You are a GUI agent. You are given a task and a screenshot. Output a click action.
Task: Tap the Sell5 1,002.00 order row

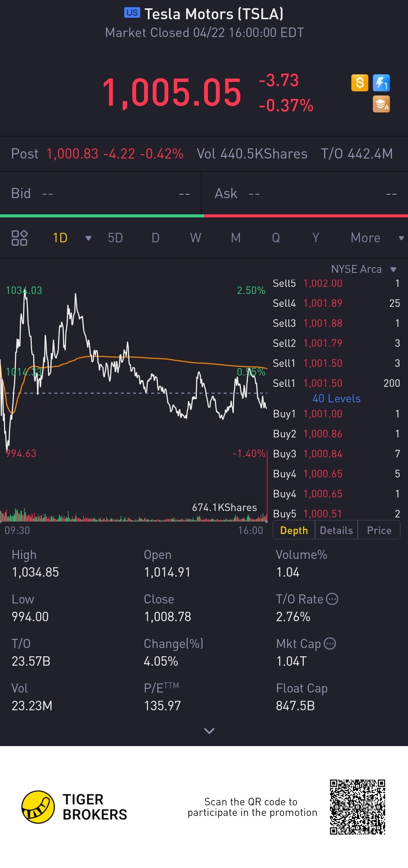[336, 283]
